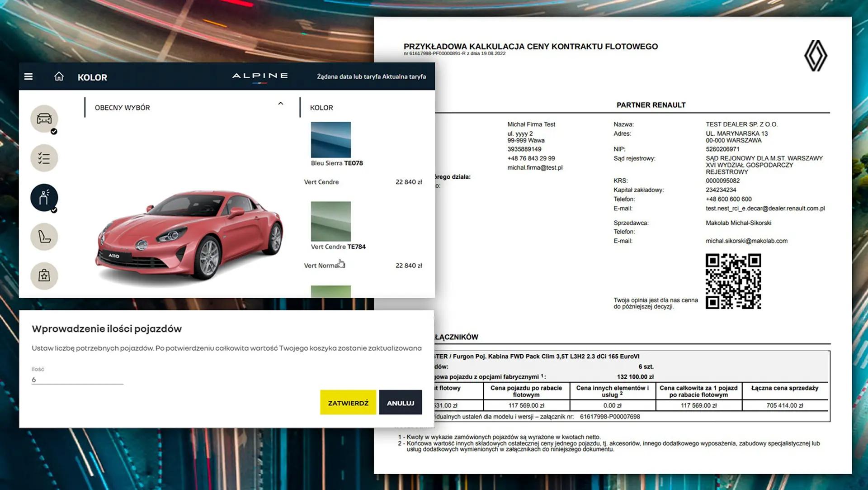The image size is (868, 490).
Task: Click the Wprowadzenie ilości pojazdów dialog title
Action: (107, 329)
